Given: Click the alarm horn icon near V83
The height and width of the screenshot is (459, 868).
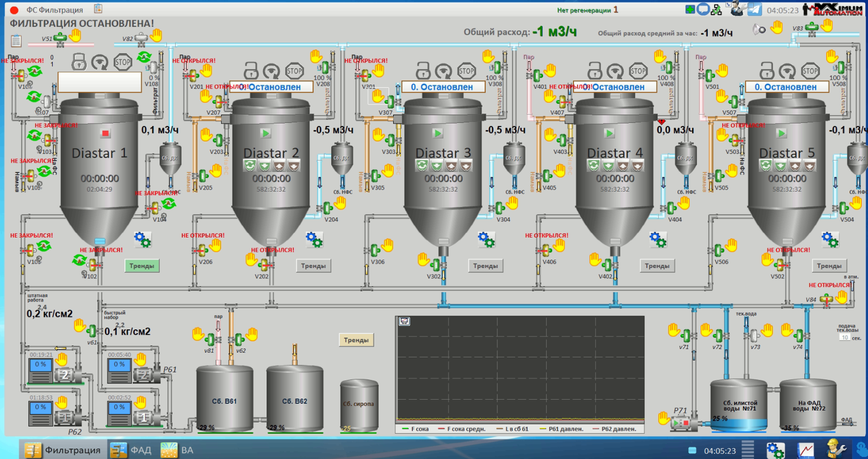Looking at the screenshot, I should click(x=760, y=29).
